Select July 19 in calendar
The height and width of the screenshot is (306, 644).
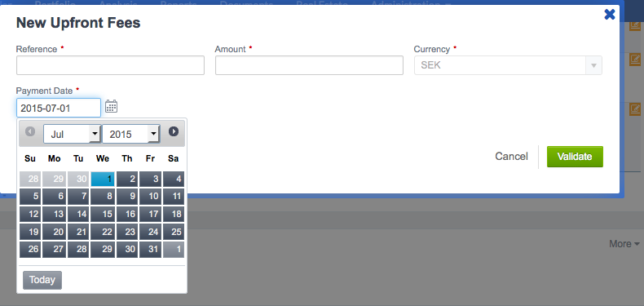click(30, 232)
